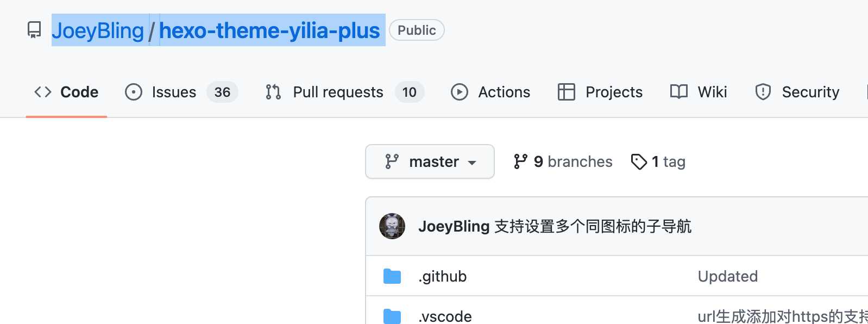
Task: Open the .github folder
Action: pyautogui.click(x=443, y=276)
